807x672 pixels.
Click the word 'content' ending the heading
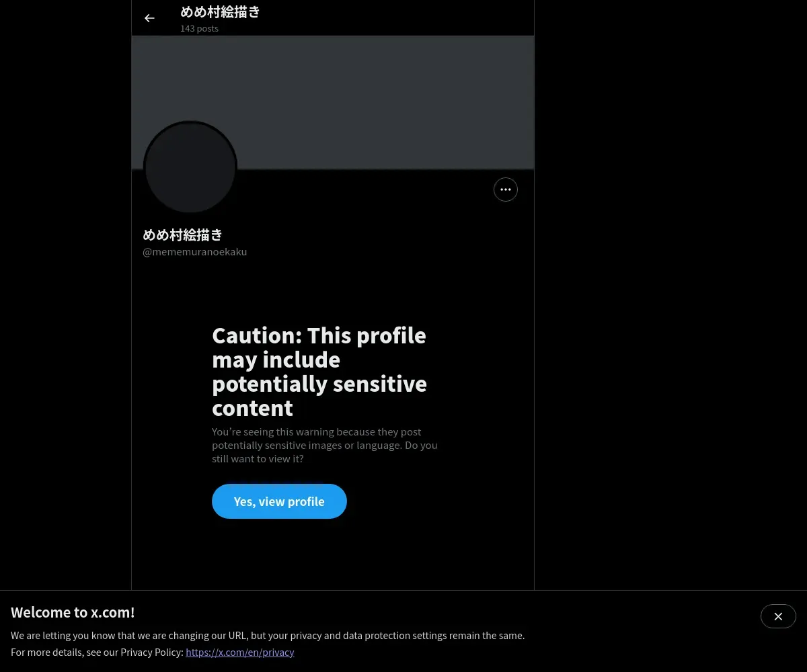(252, 408)
